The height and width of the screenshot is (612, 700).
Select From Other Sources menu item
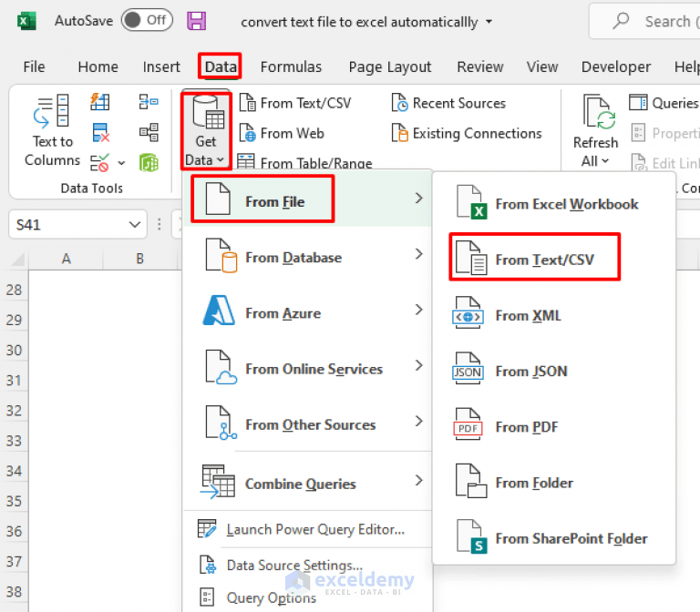point(307,422)
